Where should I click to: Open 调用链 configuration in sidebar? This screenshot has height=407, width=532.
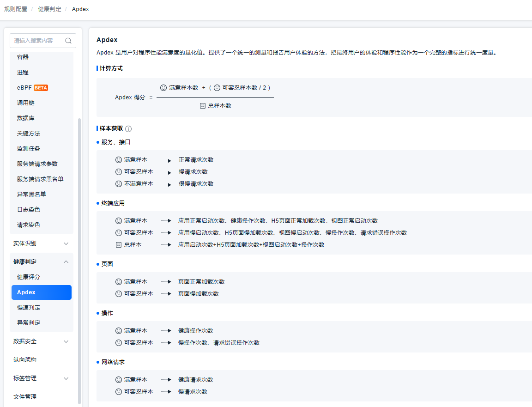pos(26,103)
